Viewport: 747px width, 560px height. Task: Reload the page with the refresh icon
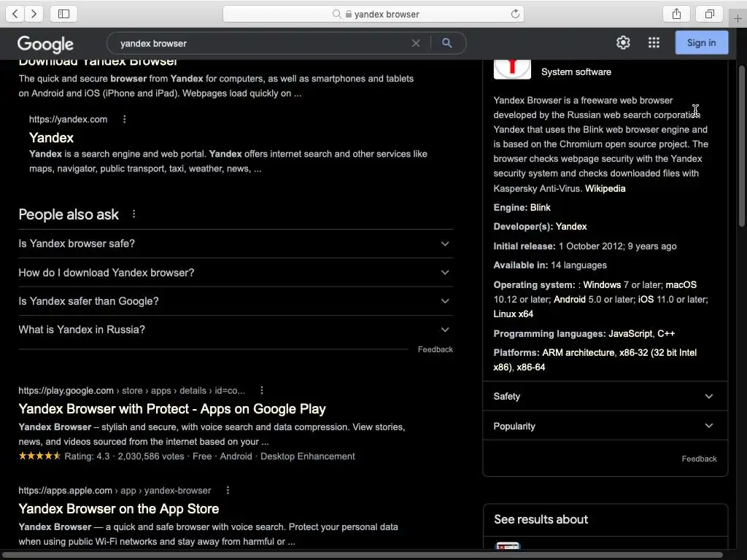[x=515, y=15]
